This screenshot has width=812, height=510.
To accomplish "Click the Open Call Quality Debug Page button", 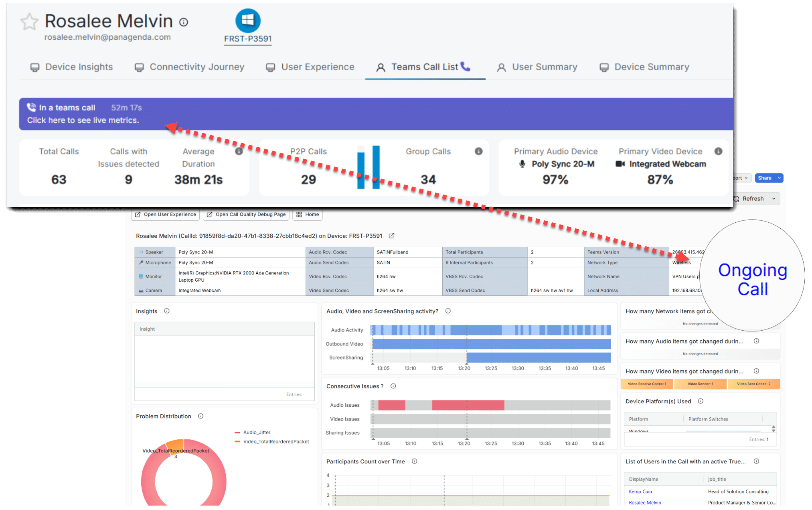I will coord(246,214).
